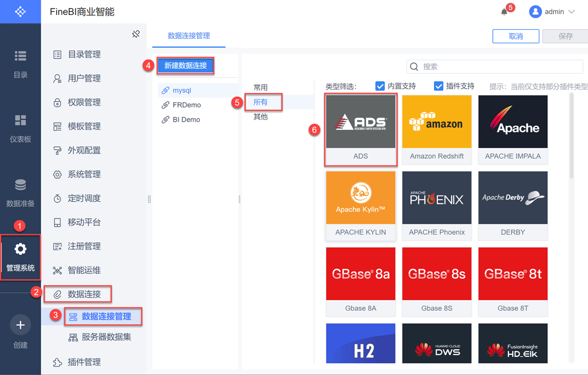This screenshot has width=588, height=375.
Task: Open the 仪表板 dashboard section
Action: 20,129
